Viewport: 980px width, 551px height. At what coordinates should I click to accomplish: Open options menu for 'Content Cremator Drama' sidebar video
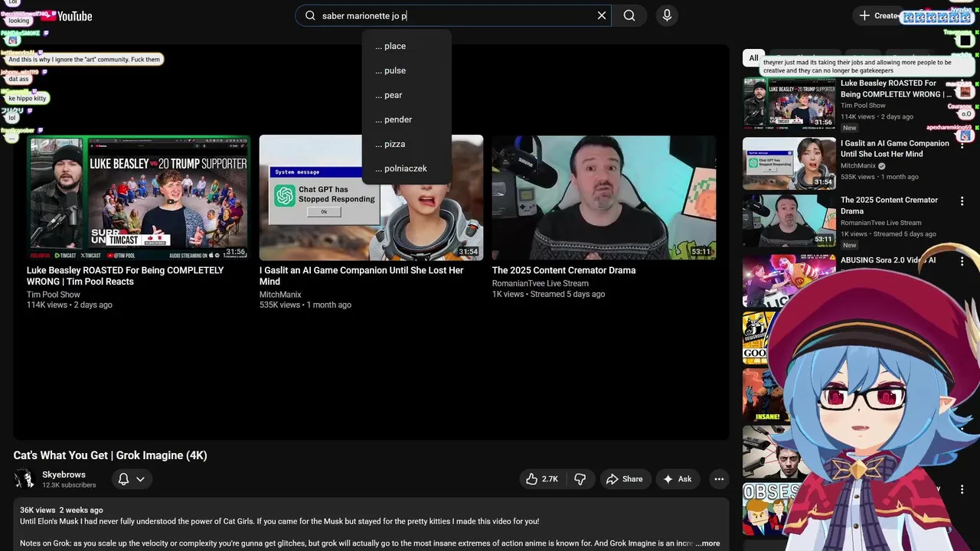tap(962, 201)
